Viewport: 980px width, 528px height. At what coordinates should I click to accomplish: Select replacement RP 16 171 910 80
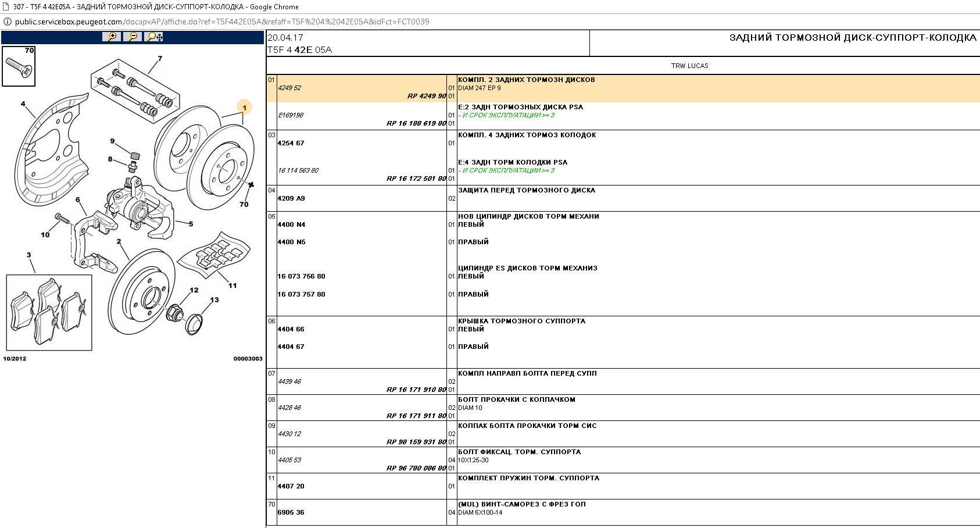[416, 390]
